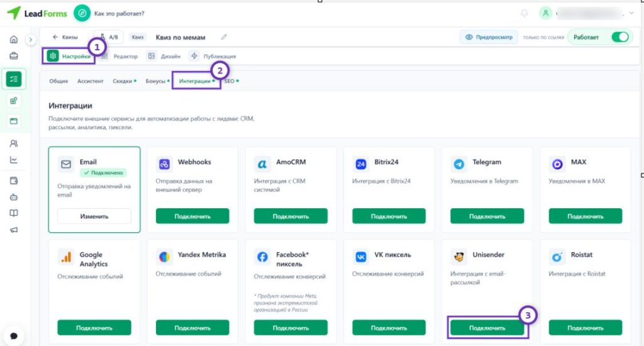Toggle the 'Работает' quiz status switch
Image resolution: width=644 pixels, height=346 pixels.
(619, 37)
